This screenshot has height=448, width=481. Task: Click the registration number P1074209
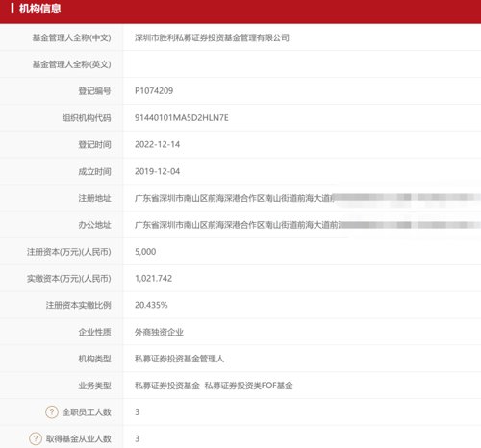coord(154,91)
